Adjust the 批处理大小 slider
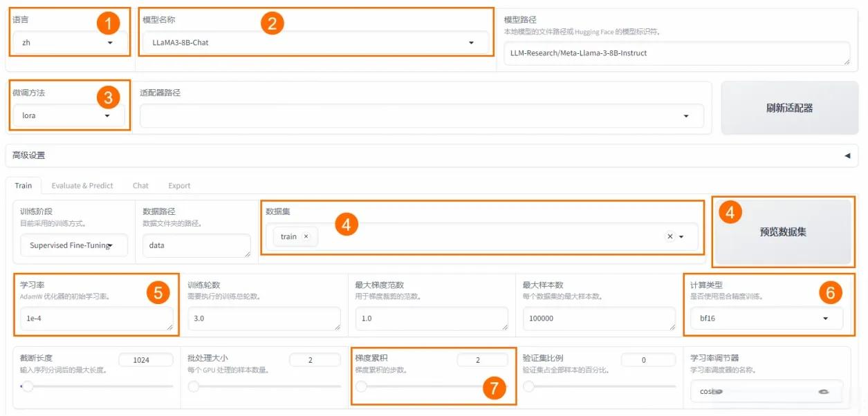This screenshot has width=868, height=416. point(264,386)
